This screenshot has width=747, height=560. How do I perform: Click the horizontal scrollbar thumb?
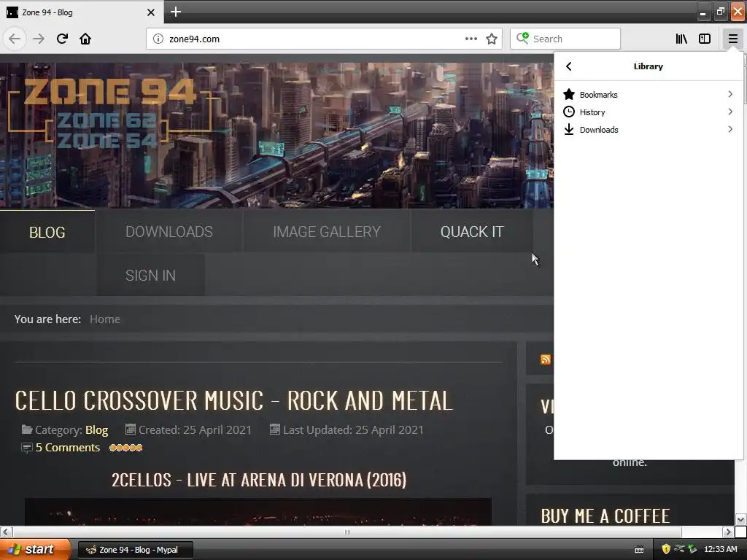click(x=347, y=532)
